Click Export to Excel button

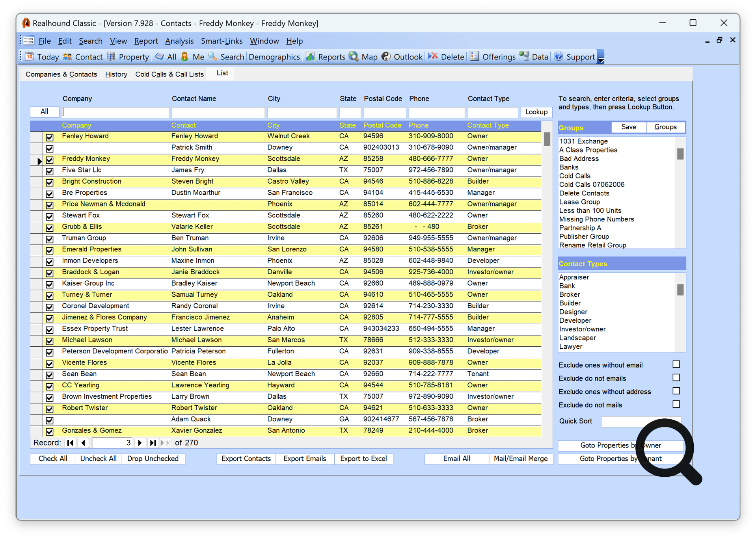click(363, 459)
